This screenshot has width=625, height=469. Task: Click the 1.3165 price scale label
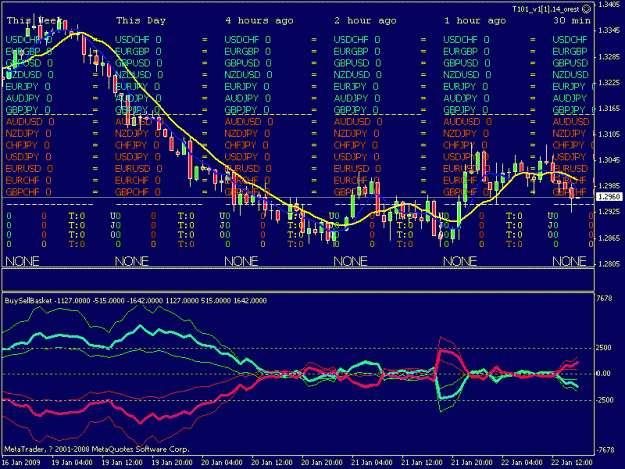click(x=609, y=108)
